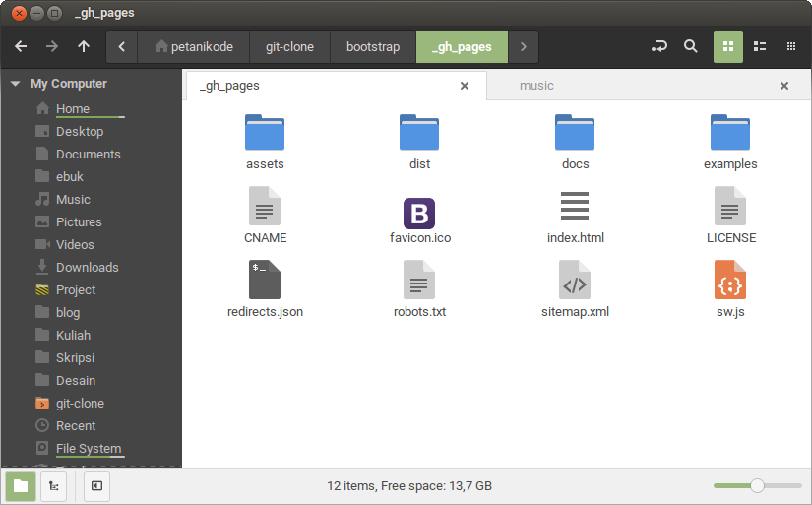Image resolution: width=812 pixels, height=505 pixels.
Task: Go forward with the right arrow button
Action: (x=52, y=46)
